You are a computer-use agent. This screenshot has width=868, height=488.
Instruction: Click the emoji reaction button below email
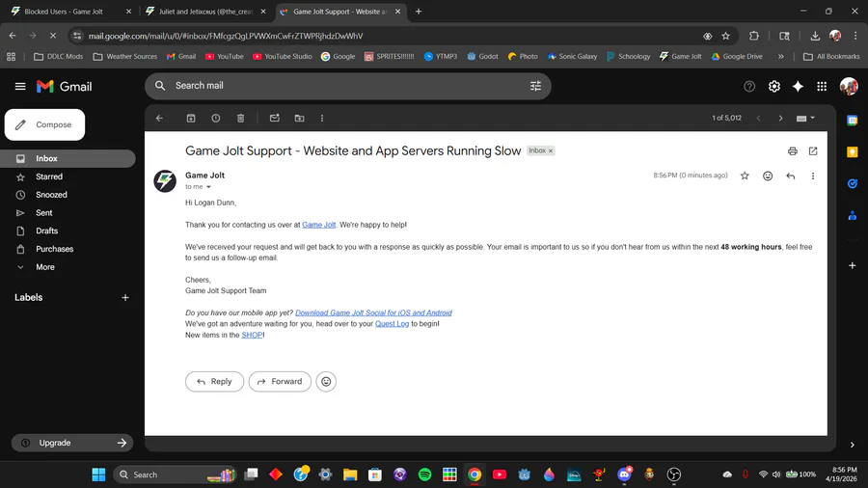coord(326,382)
